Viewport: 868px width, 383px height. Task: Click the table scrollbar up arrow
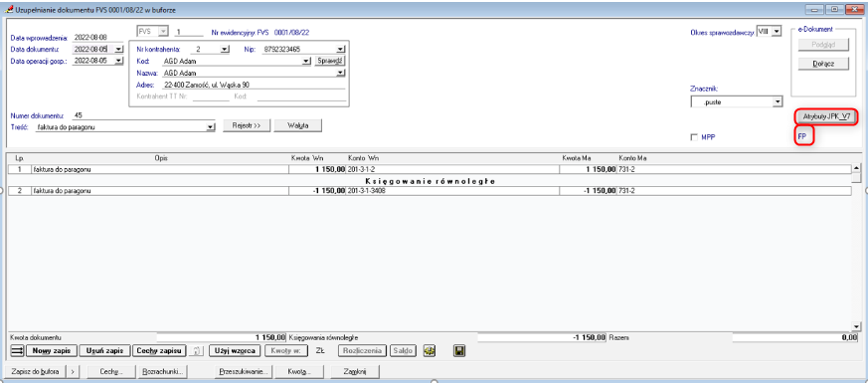[x=856, y=168]
